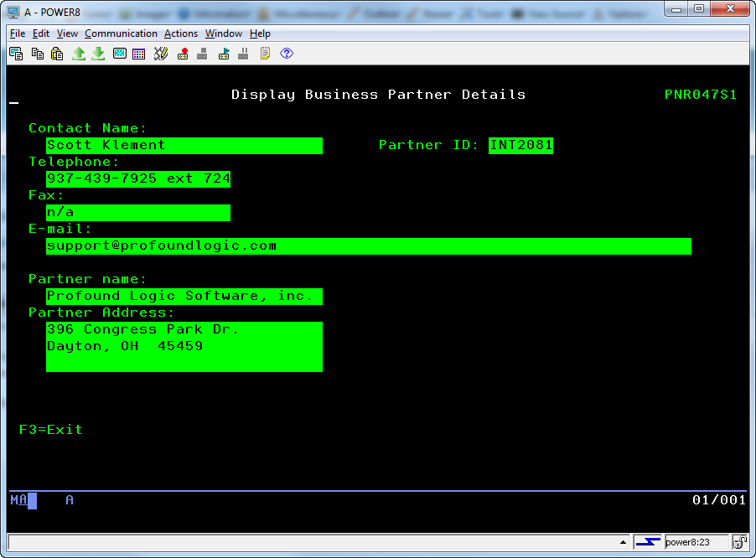Open the Edit menu
This screenshot has height=558, width=756.
pos(41,34)
